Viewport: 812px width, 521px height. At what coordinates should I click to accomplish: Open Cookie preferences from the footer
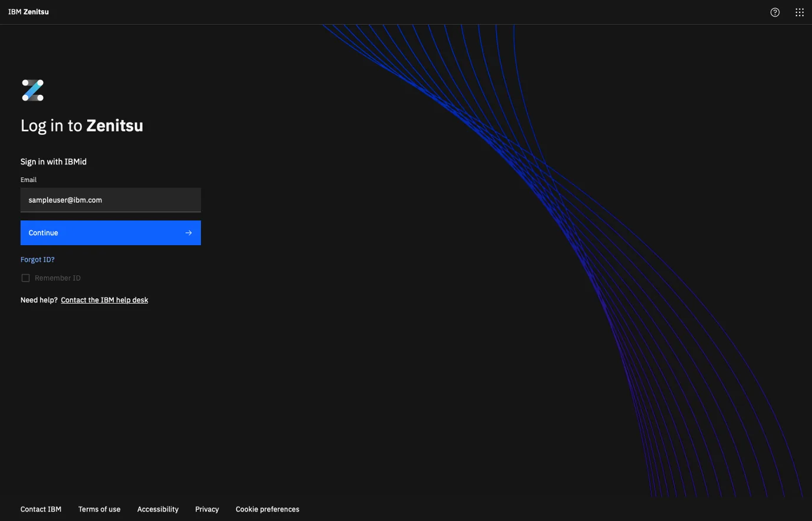tap(267, 509)
